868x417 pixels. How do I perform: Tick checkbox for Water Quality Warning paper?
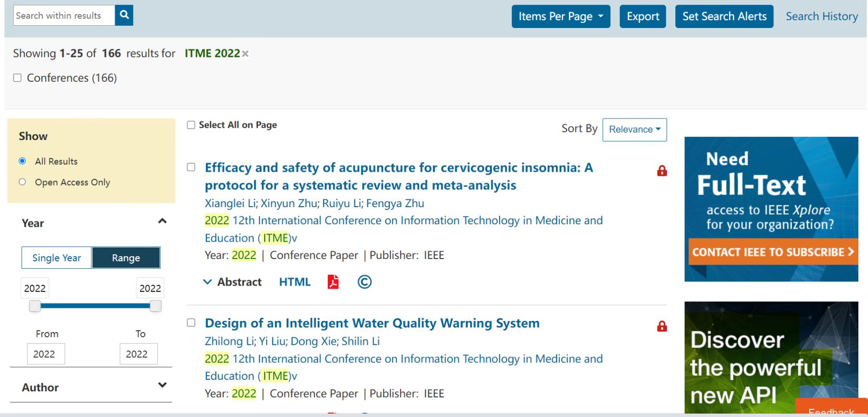tap(191, 323)
